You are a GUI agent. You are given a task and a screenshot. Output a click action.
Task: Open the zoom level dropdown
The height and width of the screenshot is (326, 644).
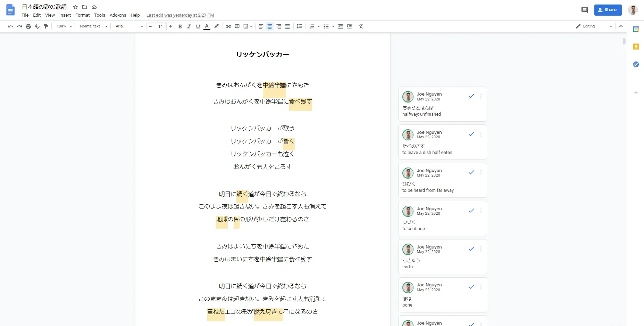(64, 26)
